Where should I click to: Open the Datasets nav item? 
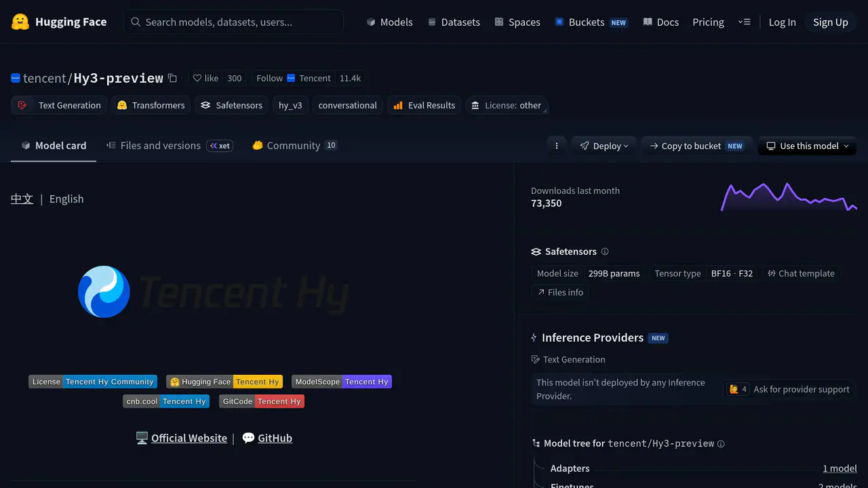454,22
